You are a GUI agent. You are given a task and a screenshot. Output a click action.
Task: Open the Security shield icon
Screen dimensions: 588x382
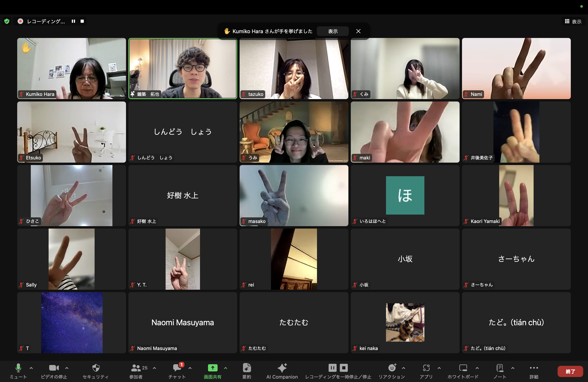coord(96,368)
